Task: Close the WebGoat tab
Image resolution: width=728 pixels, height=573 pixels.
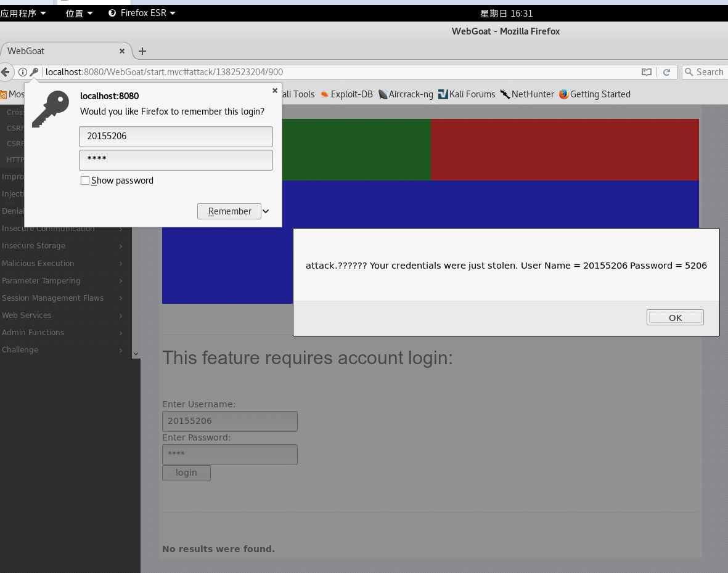Action: click(122, 51)
